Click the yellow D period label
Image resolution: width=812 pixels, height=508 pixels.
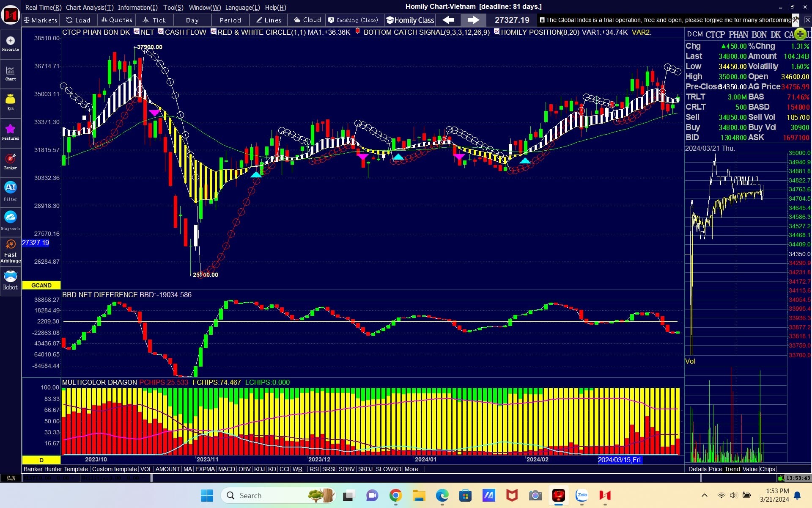[x=41, y=460]
